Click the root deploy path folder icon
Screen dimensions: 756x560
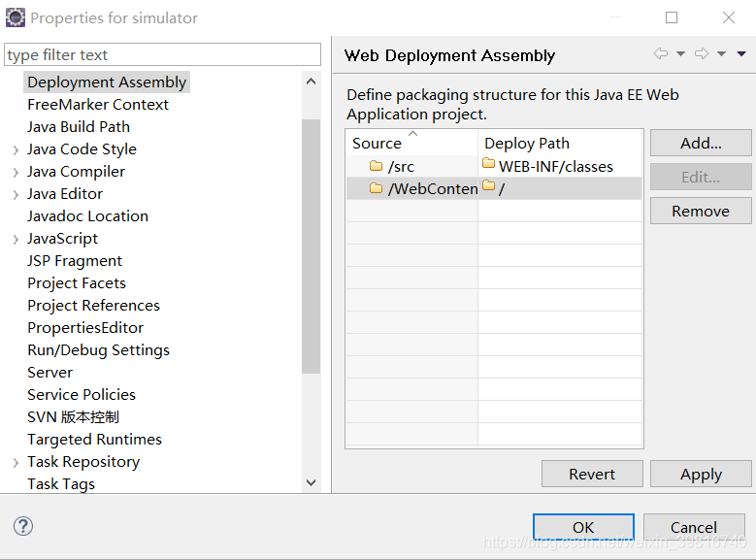(488, 185)
